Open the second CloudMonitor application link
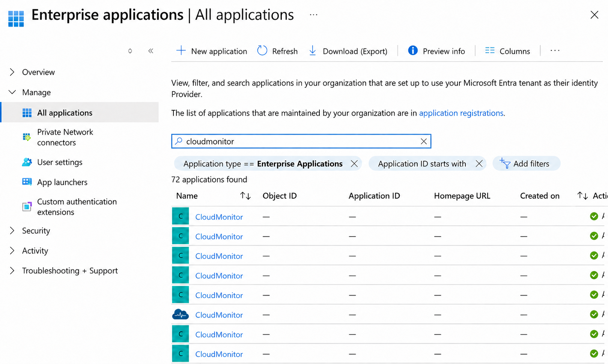The height and width of the screenshot is (364, 608). click(x=219, y=237)
